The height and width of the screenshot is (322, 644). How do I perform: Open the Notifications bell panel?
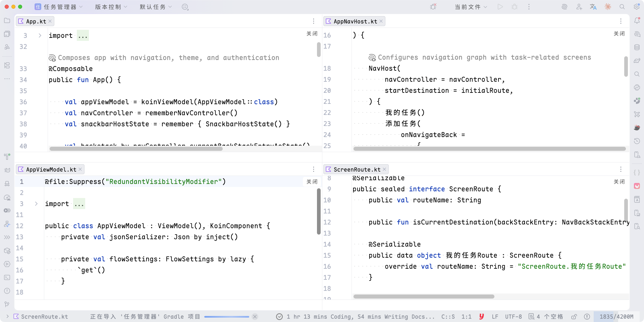point(637,21)
